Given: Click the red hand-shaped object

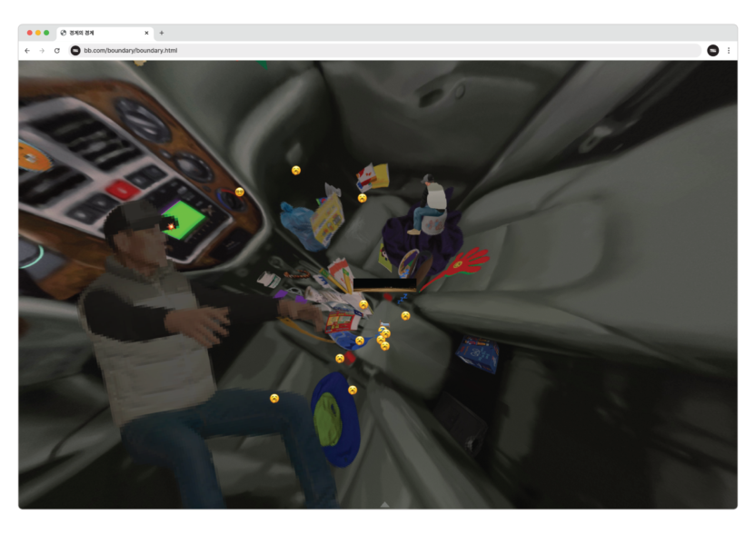Looking at the screenshot, I should [461, 264].
